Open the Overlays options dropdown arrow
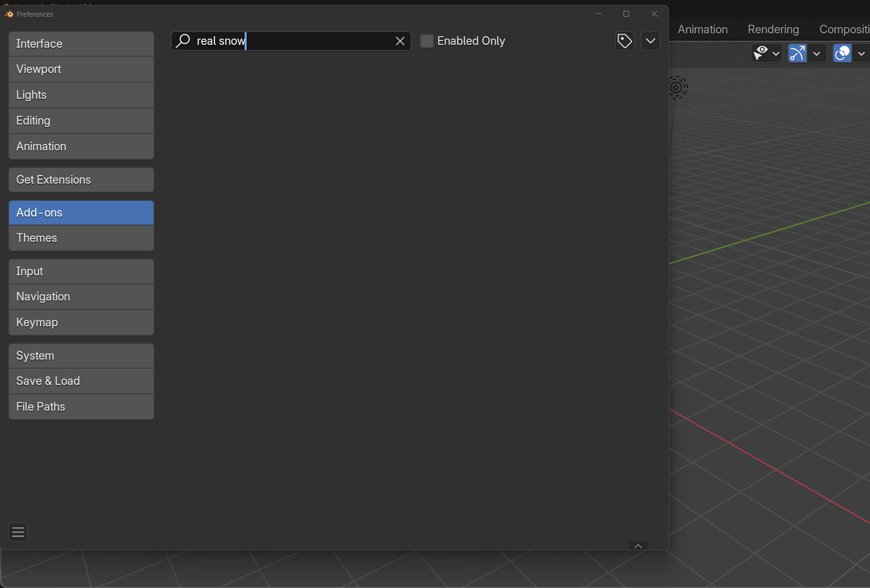 coord(861,53)
